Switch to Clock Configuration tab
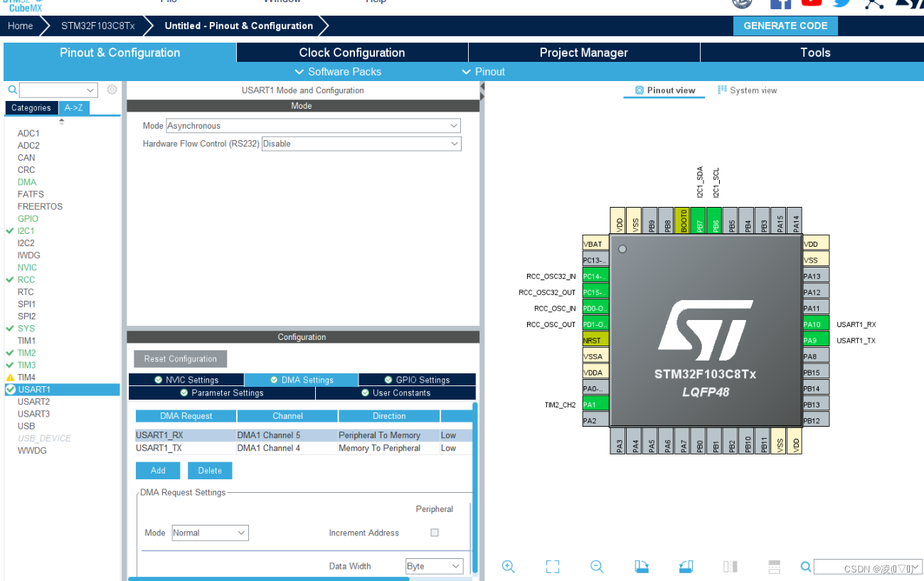 click(x=352, y=53)
